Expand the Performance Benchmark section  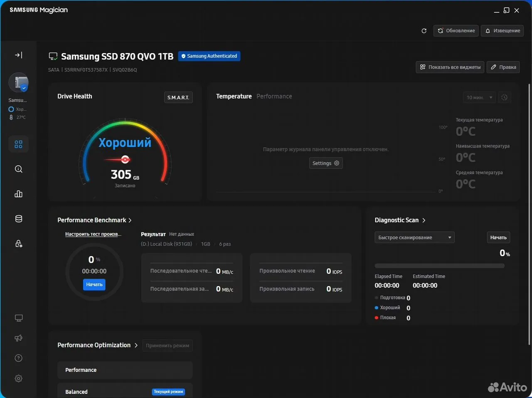pos(94,220)
